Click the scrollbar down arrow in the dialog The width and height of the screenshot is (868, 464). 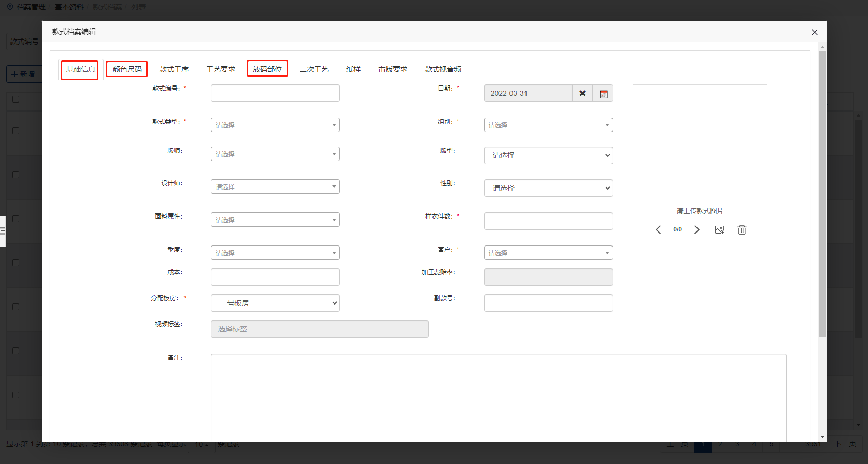(822, 437)
